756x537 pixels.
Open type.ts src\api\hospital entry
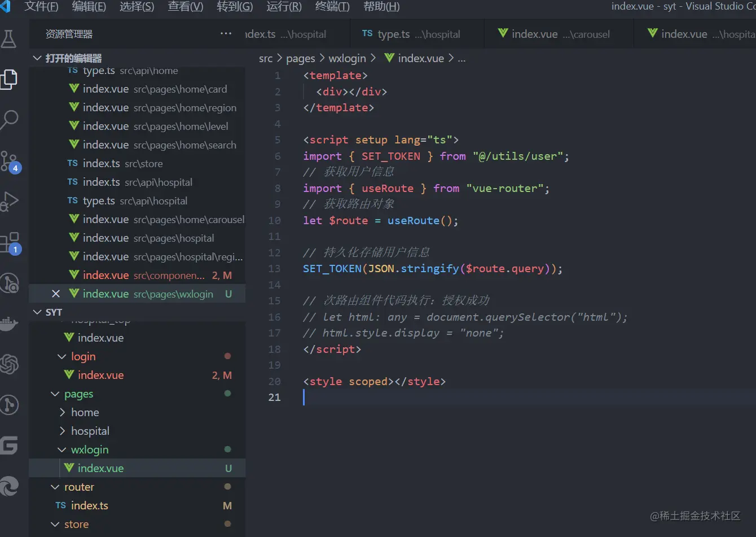[x=137, y=200]
